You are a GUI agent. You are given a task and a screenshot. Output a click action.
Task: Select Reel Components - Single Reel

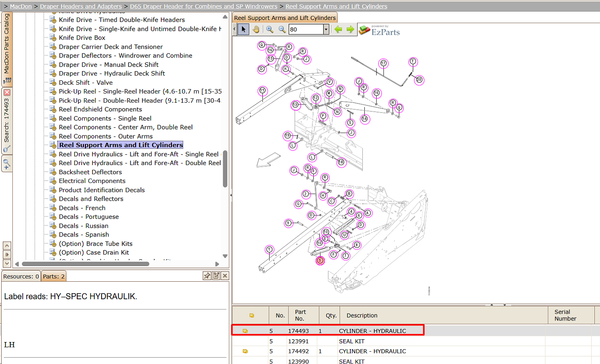coord(105,118)
